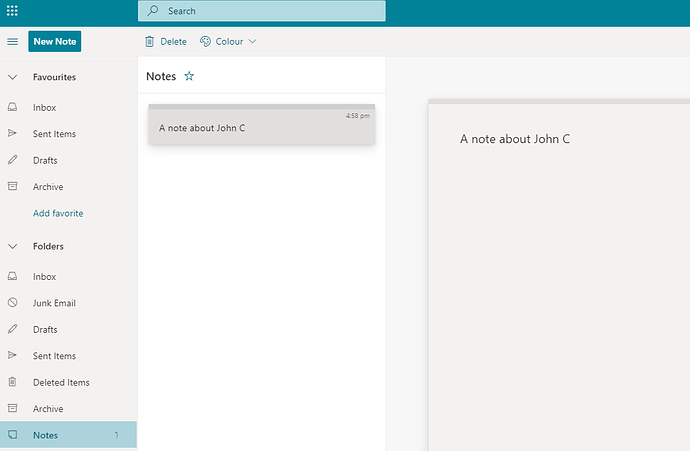The width and height of the screenshot is (690, 451).
Task: Click the Junk Email blocked icon
Action: tap(12, 302)
